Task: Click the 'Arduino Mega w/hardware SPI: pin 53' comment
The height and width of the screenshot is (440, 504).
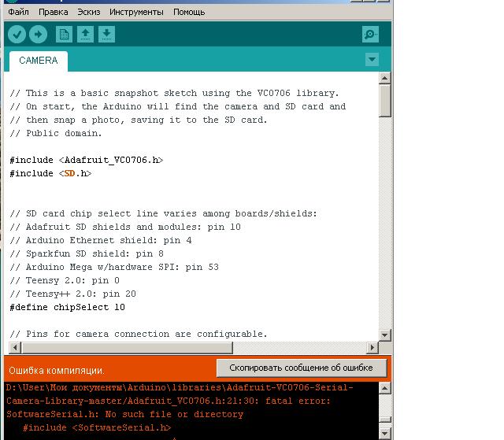Action: point(114,267)
